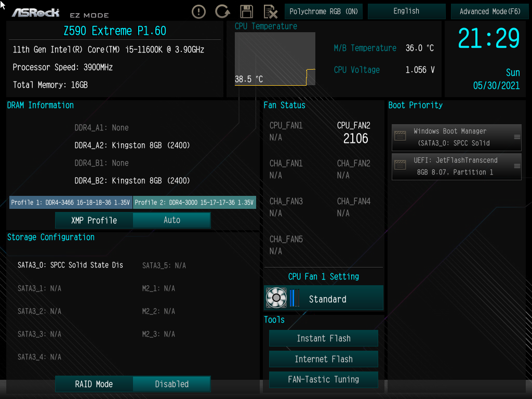The image size is (532, 399).
Task: Click SATA3_5: N/A entry
Action: click(164, 265)
